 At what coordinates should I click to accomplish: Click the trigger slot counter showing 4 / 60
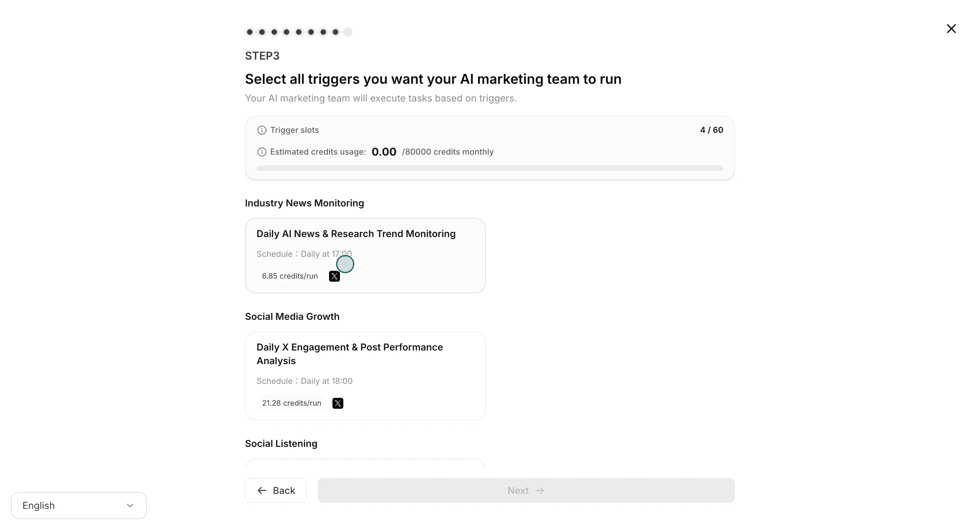(711, 130)
